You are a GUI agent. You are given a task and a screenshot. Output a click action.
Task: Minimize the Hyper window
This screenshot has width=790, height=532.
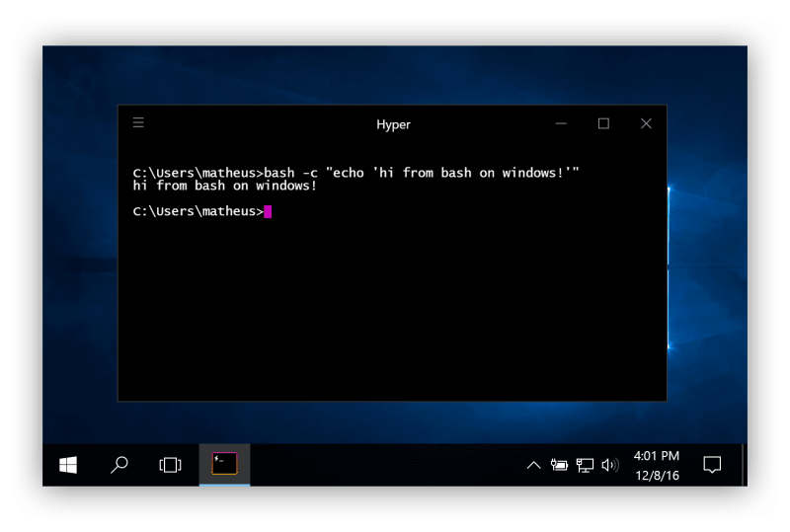pos(561,123)
